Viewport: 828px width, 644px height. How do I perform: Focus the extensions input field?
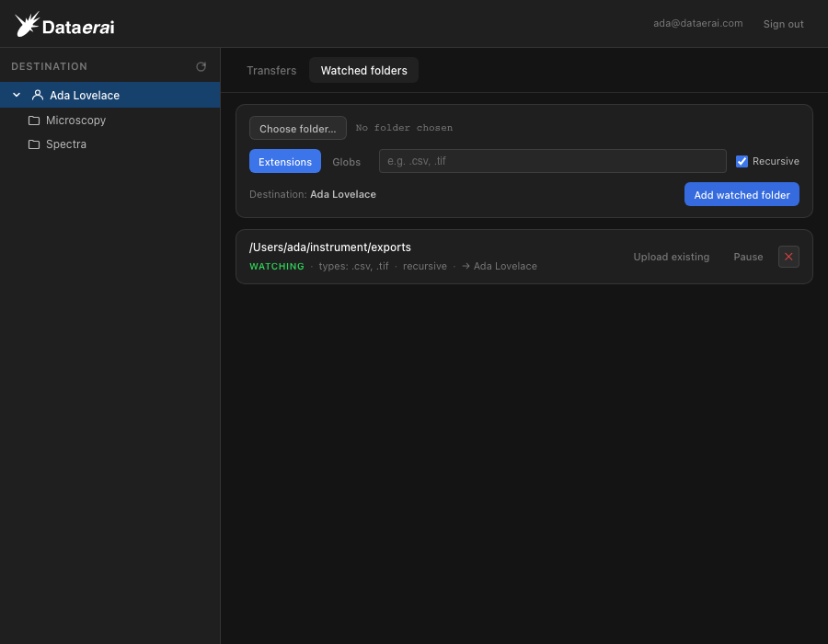tap(552, 161)
